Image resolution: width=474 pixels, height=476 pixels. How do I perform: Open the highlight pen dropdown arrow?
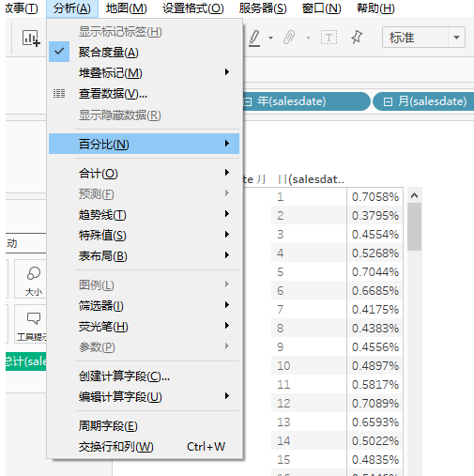tap(270, 38)
